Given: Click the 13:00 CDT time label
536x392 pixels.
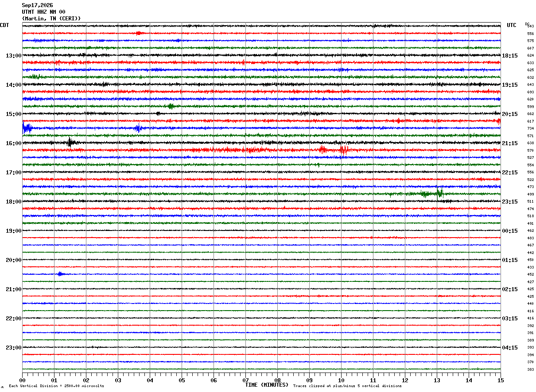Looking at the screenshot, I should (13, 56).
